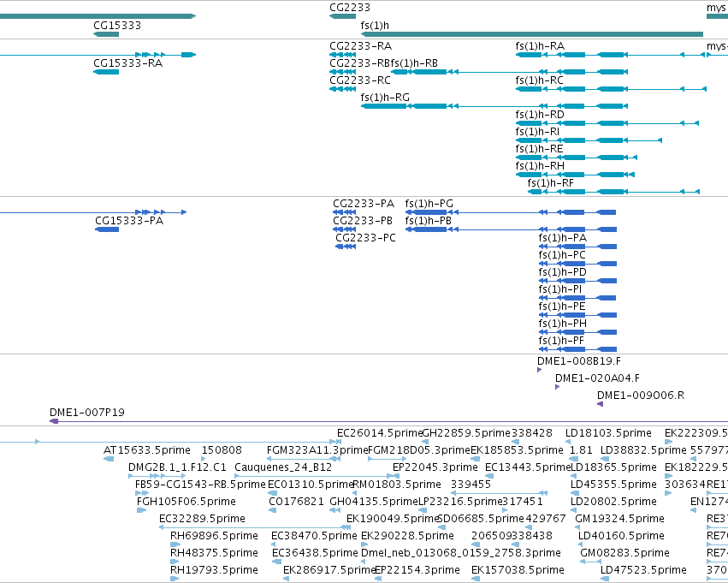Image resolution: width=728 pixels, height=583 pixels.
Task: Select the EC26014.5prime EST label
Action: click(x=380, y=433)
